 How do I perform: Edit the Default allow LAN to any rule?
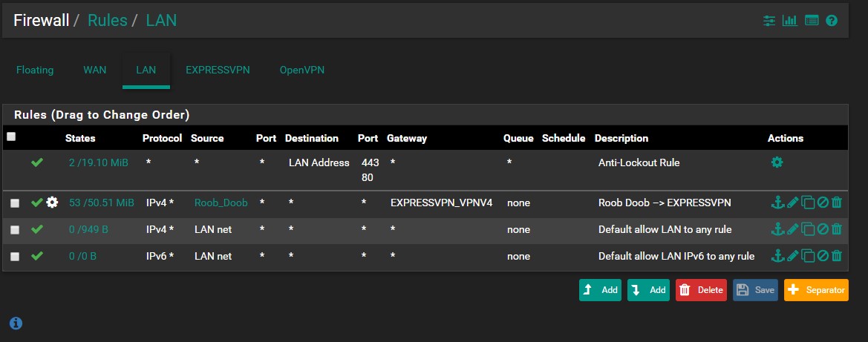(x=793, y=229)
